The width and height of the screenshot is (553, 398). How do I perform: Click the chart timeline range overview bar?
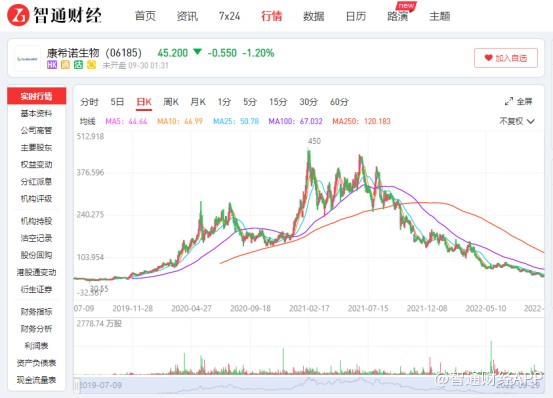[309, 385]
